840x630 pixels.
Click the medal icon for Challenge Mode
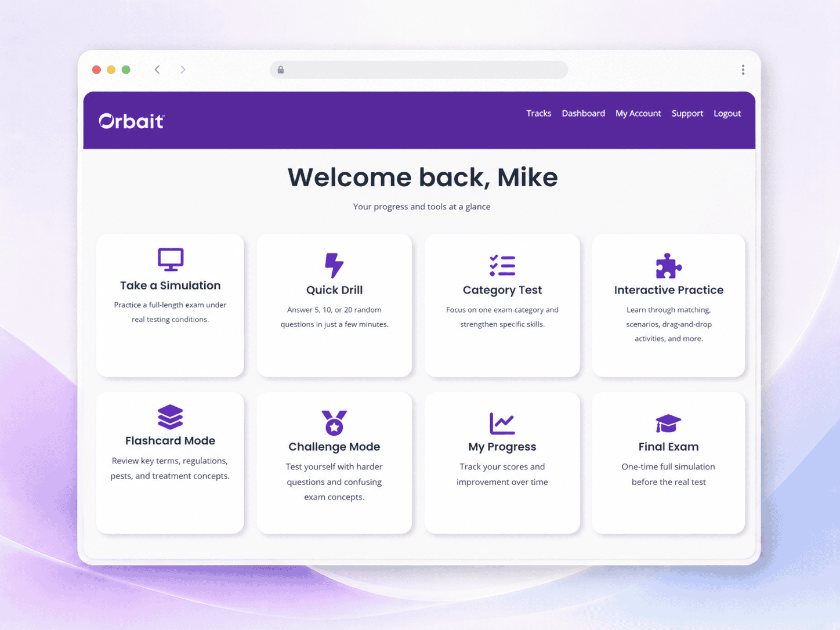click(334, 422)
